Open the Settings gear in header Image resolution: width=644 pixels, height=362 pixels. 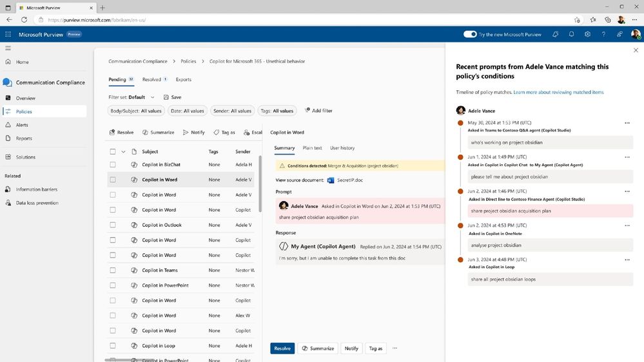coord(587,35)
